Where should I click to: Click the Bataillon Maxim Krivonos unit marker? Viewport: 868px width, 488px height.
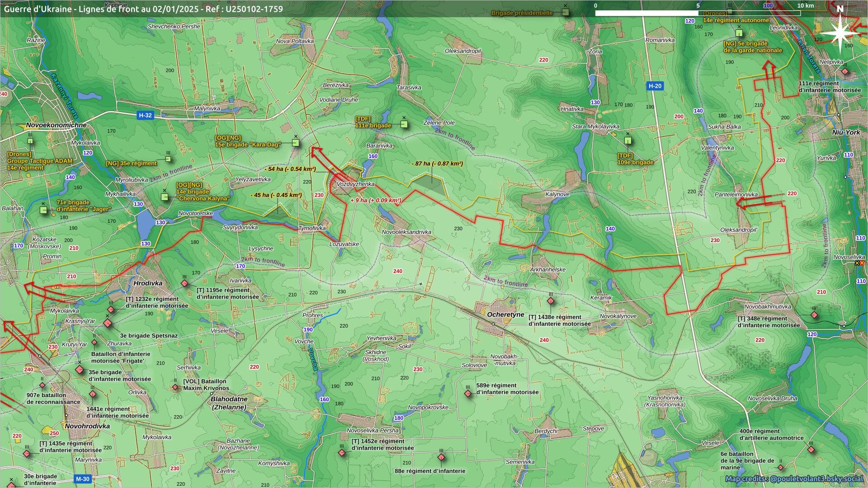click(x=175, y=387)
